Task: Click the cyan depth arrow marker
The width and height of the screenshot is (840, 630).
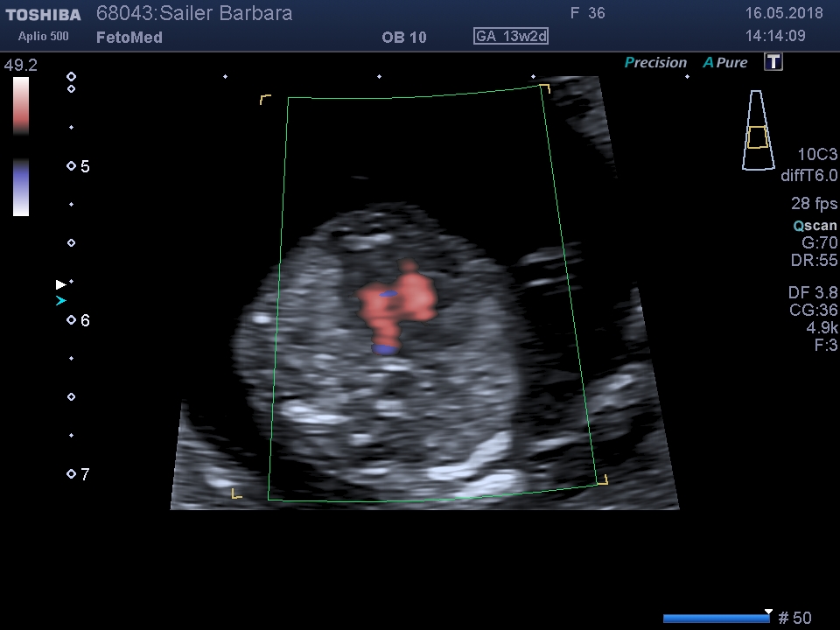Action: coord(60,301)
